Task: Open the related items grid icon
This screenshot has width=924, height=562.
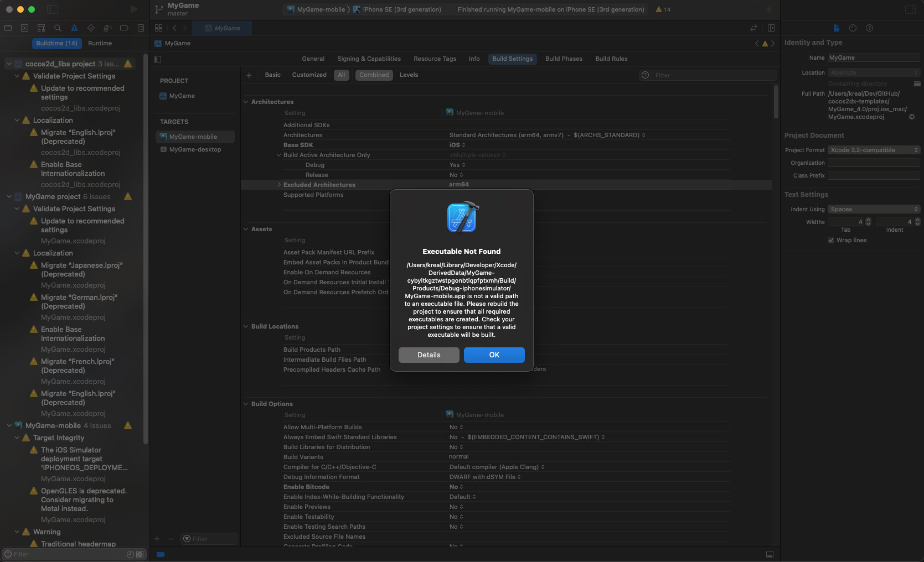Action: [x=159, y=28]
